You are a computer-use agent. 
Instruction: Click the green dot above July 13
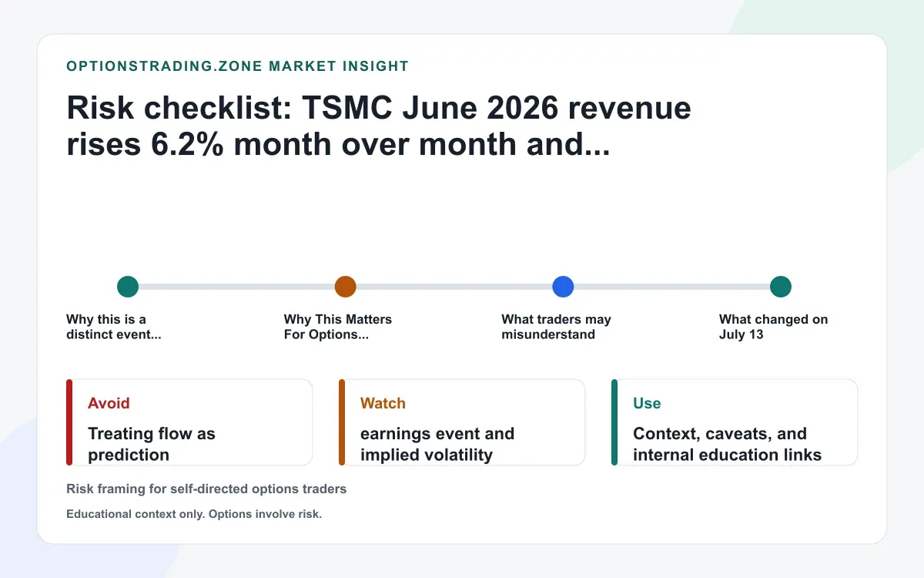tap(781, 287)
